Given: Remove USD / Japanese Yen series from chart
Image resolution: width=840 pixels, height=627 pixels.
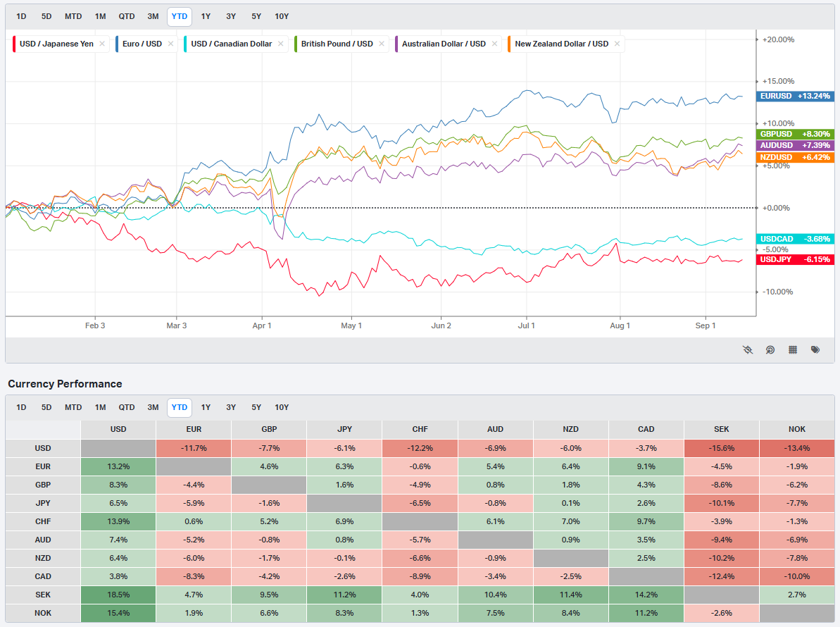Looking at the screenshot, I should point(102,44).
